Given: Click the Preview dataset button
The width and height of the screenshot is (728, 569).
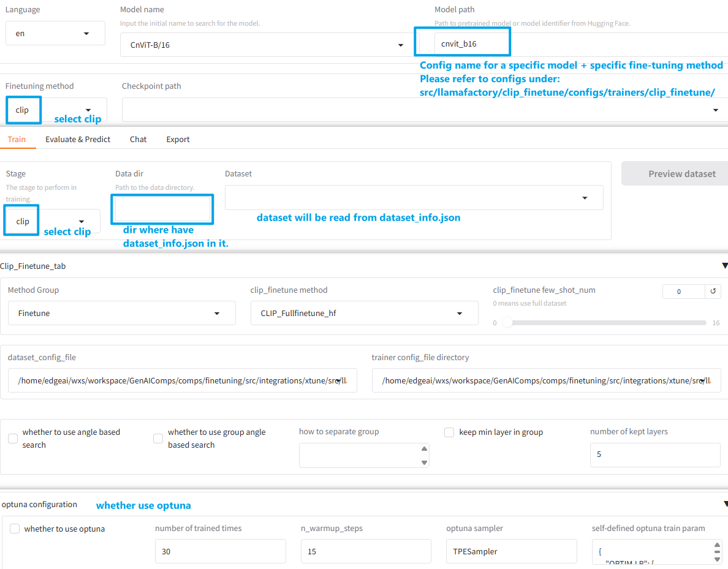Looking at the screenshot, I should coord(674,173).
